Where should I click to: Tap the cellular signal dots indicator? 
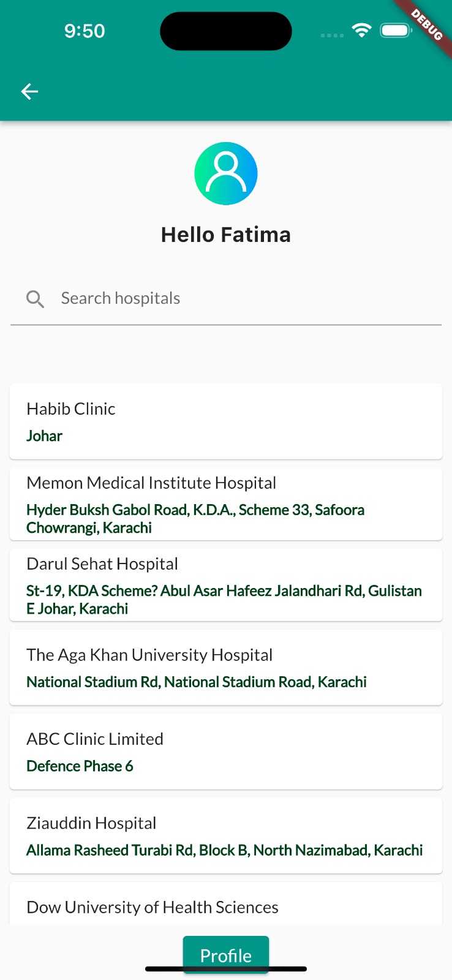point(331,35)
